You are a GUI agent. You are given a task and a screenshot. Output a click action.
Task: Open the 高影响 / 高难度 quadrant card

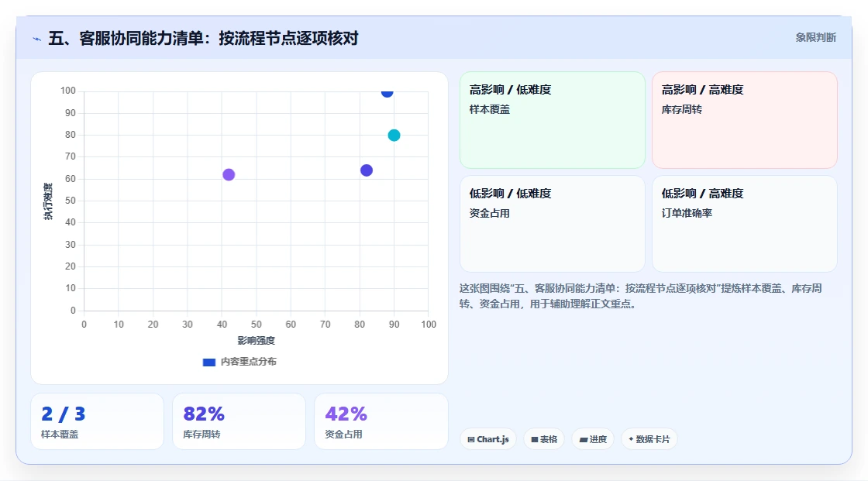[x=745, y=120]
